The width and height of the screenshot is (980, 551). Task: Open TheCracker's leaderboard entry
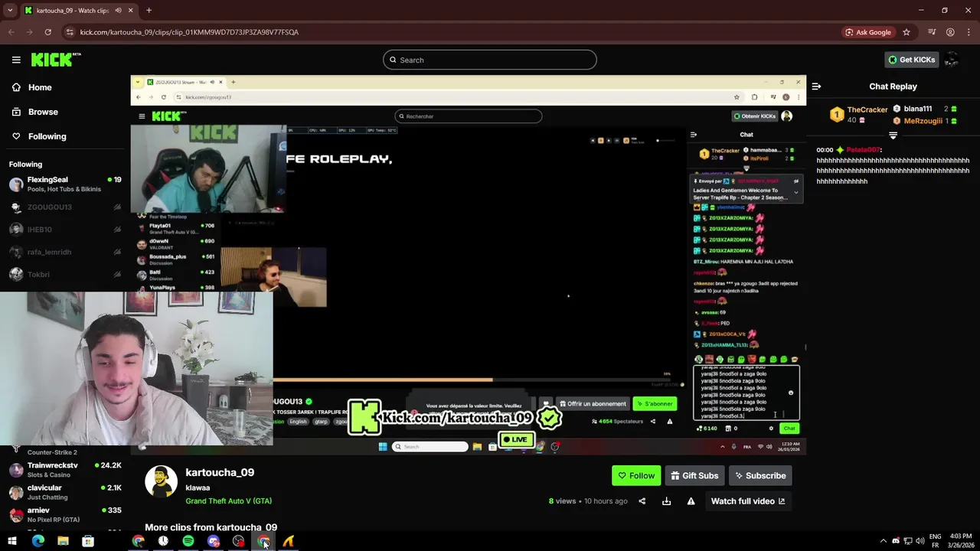click(857, 115)
